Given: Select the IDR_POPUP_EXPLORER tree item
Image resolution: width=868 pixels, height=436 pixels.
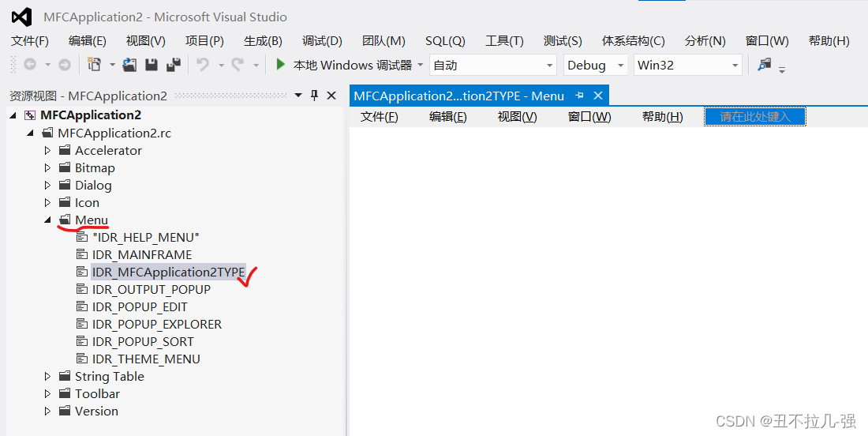Looking at the screenshot, I should pos(157,324).
